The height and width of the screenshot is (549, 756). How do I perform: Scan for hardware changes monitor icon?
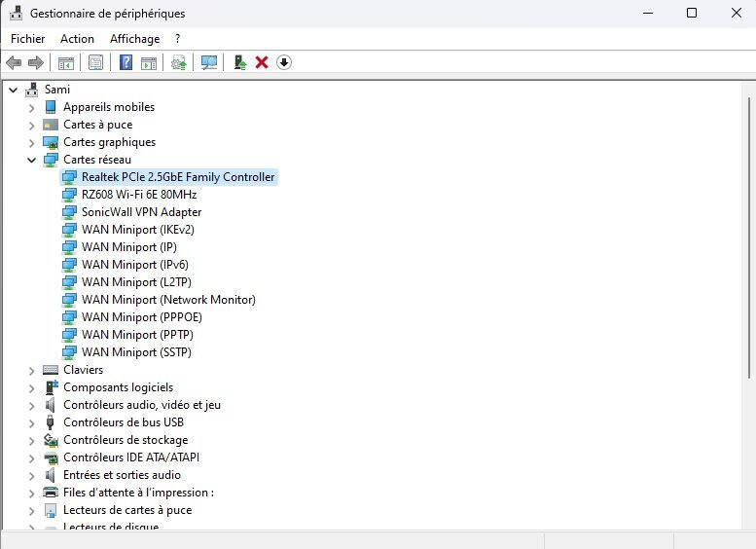tap(209, 62)
